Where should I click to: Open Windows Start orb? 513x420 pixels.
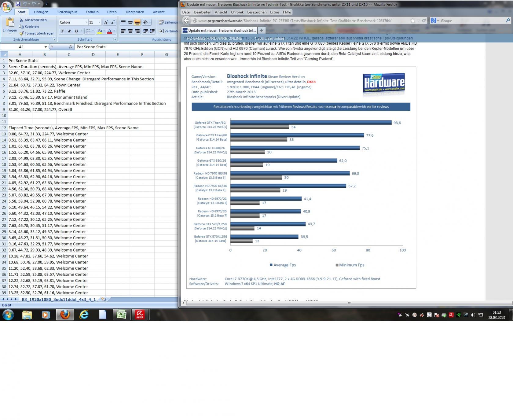[x=8, y=315]
